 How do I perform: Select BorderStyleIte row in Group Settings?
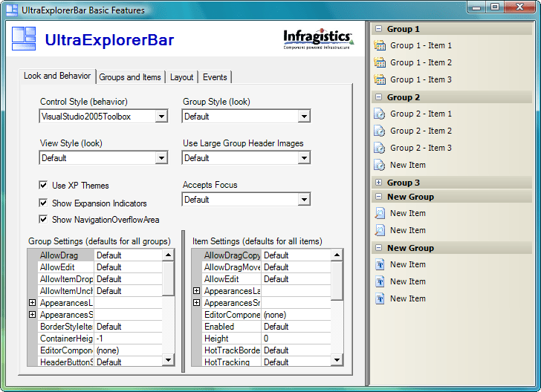click(x=95, y=327)
